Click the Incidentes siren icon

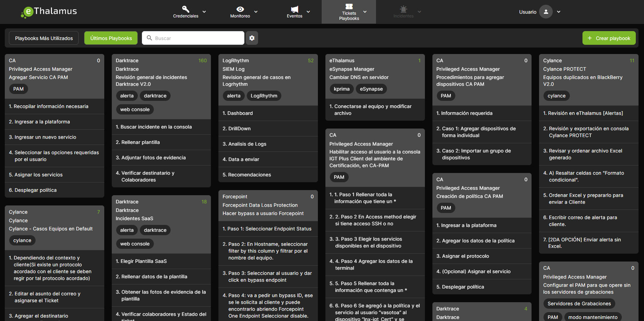[x=403, y=9]
